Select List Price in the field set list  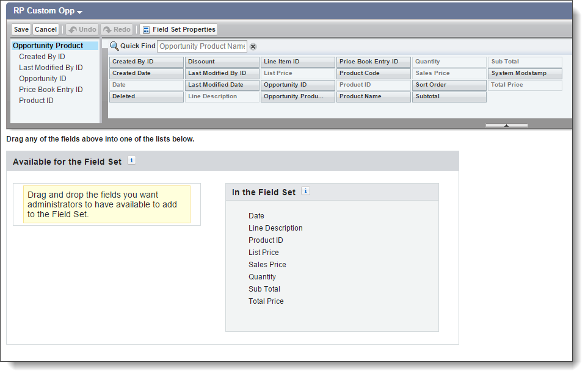(x=264, y=252)
